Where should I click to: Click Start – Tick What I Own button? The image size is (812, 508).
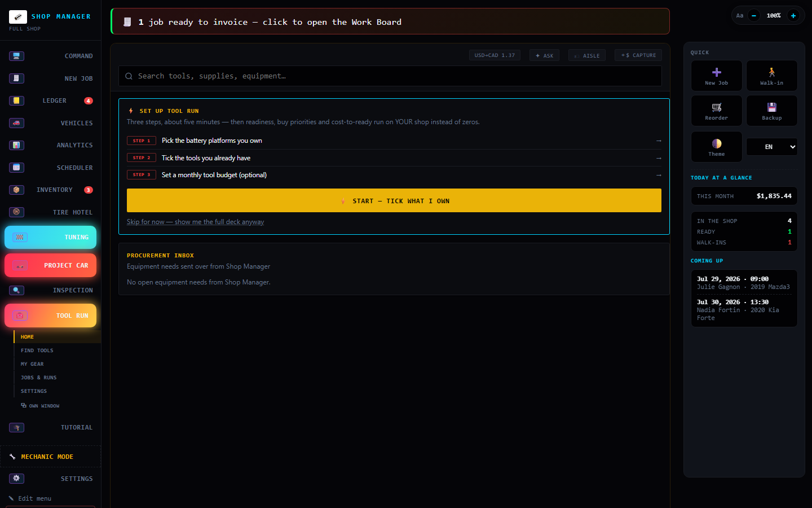pyautogui.click(x=394, y=200)
